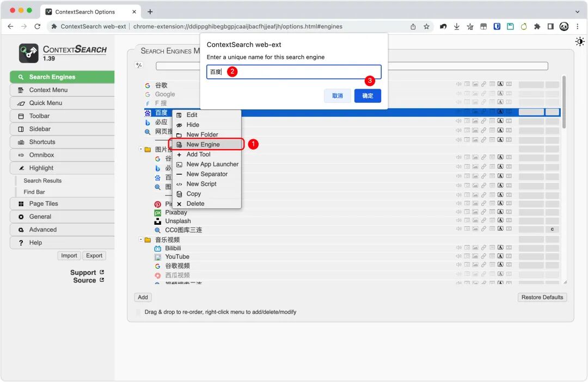The image size is (588, 382).
Task: Toggle the link icon on the Bilibili row
Action: click(484, 248)
